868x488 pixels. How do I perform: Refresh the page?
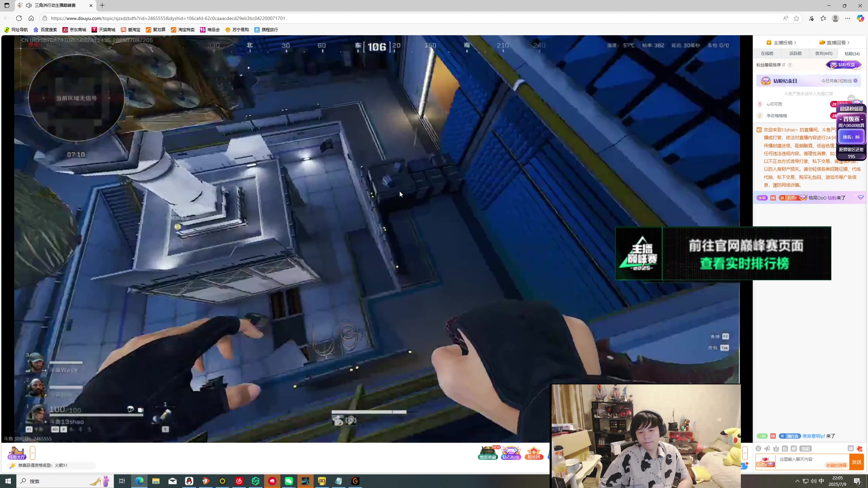pos(19,18)
